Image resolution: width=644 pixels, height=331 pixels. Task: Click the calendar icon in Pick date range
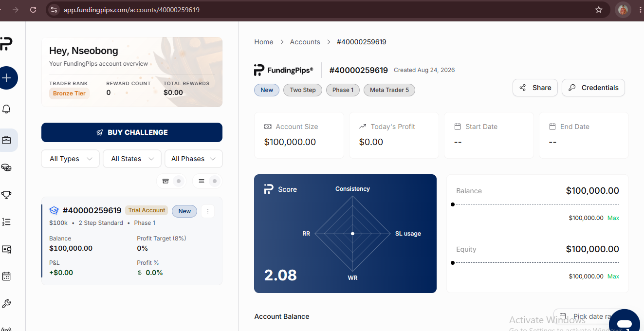[563, 316]
